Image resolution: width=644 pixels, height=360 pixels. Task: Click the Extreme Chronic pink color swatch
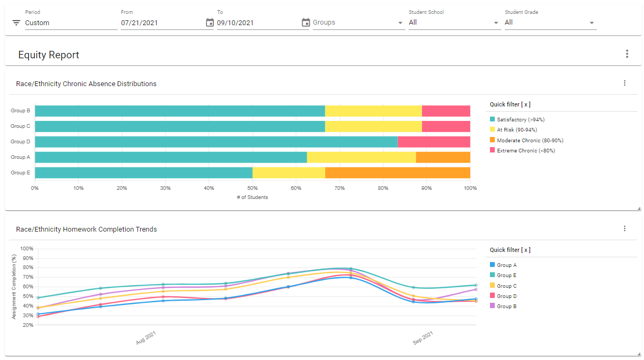493,151
